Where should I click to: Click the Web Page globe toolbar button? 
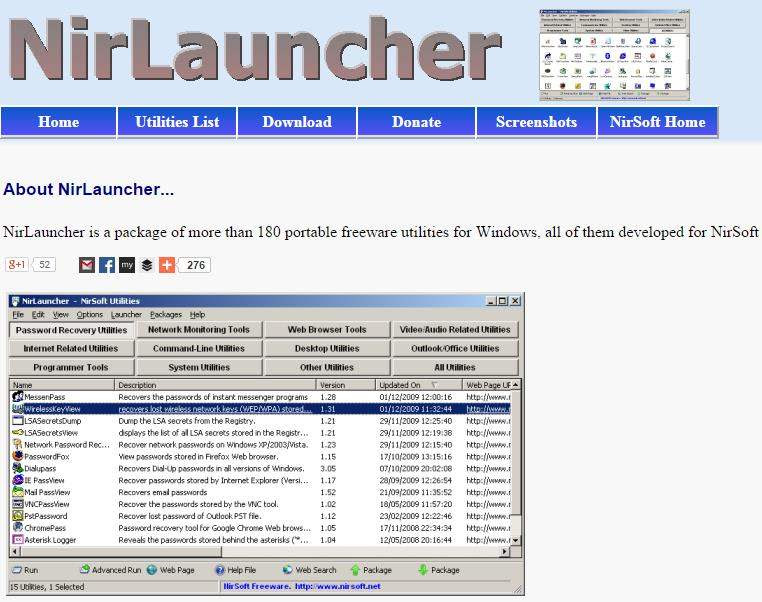(171, 570)
